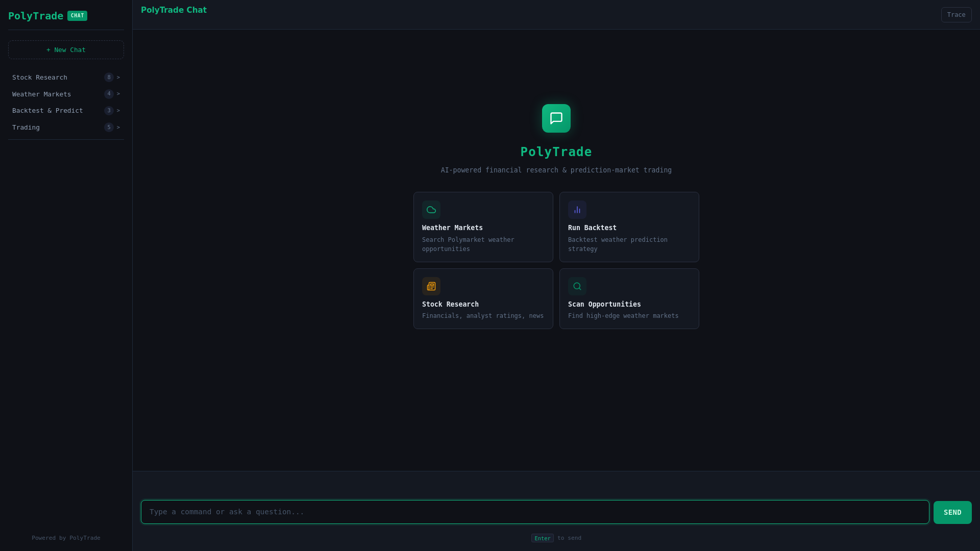Image resolution: width=980 pixels, height=551 pixels.
Task: Open Weather Markets category in sidebar
Action: tap(66, 94)
